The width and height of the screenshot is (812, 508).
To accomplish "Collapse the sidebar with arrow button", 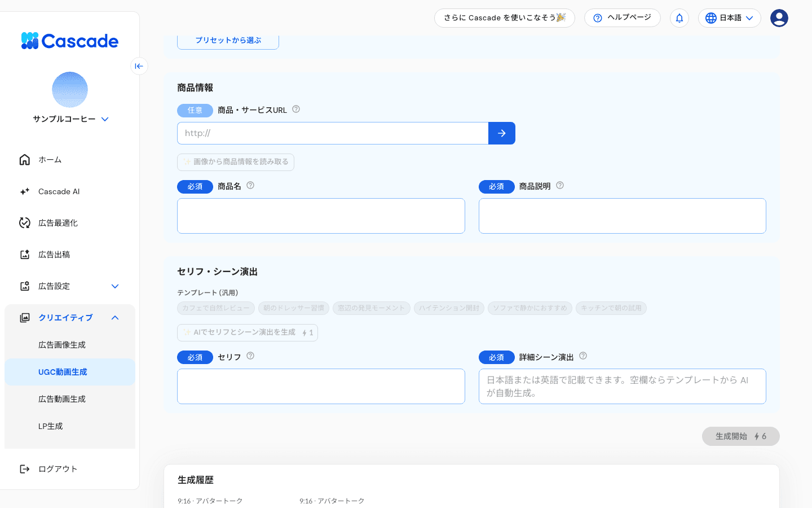I will 139,66.
